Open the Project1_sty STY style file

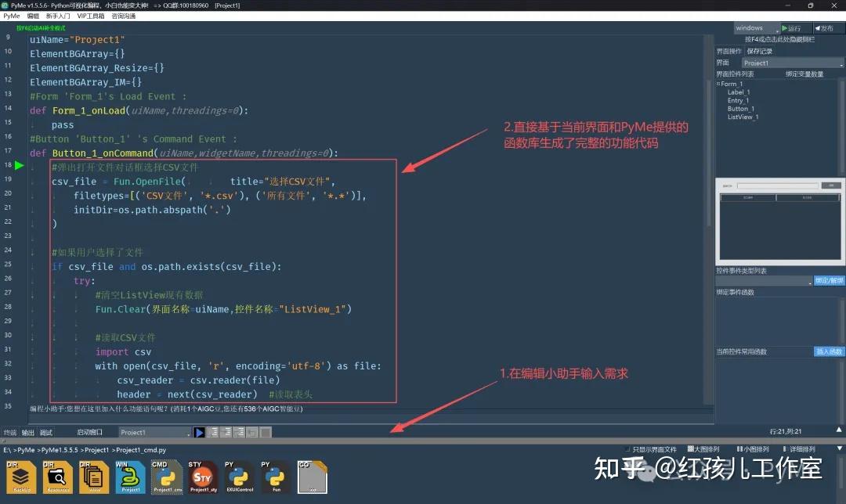[x=203, y=477]
